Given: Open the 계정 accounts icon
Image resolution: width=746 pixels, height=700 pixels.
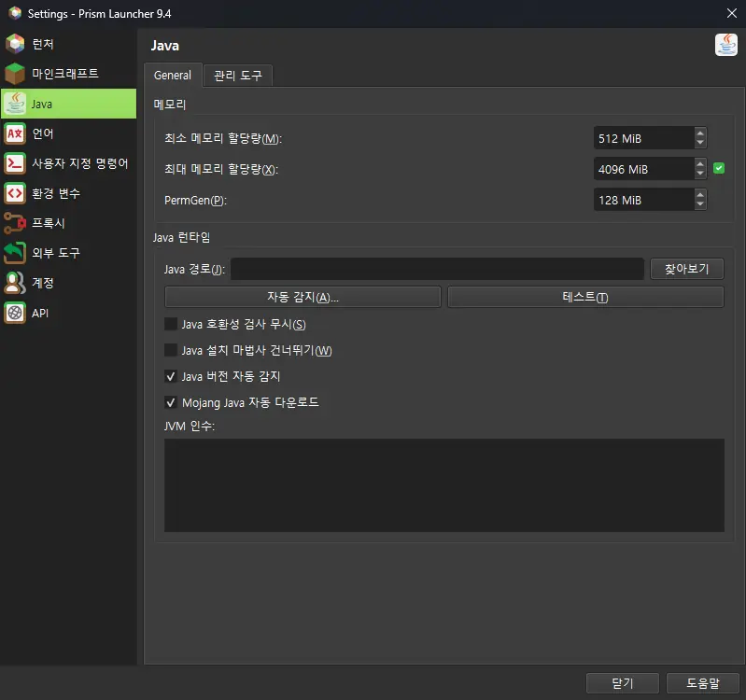Looking at the screenshot, I should point(15,283).
